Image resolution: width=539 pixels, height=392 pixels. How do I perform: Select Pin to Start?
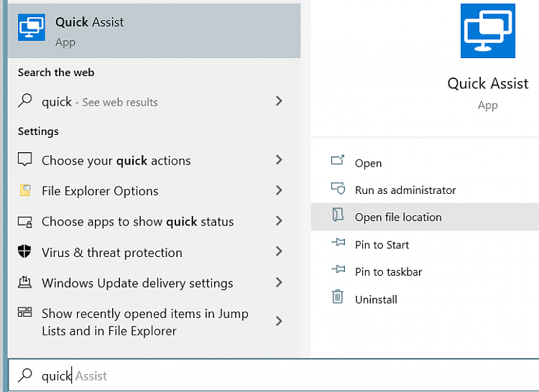coord(425,244)
